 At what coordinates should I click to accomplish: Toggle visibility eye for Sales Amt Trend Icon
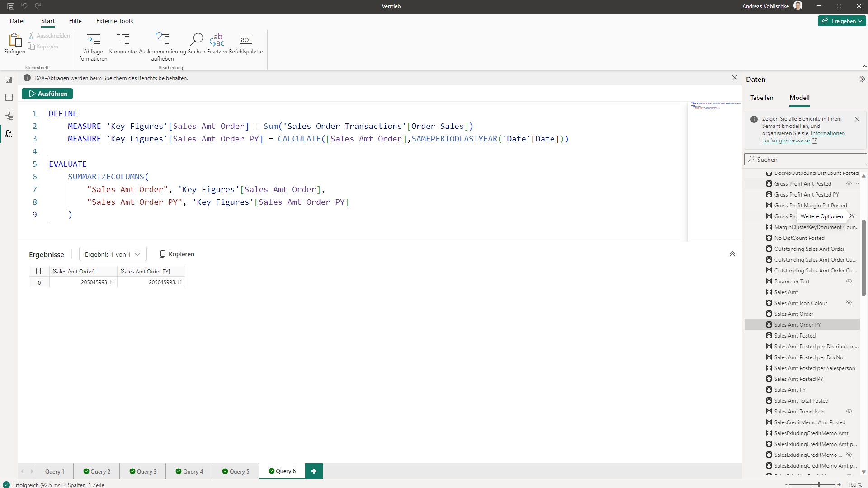click(x=849, y=412)
